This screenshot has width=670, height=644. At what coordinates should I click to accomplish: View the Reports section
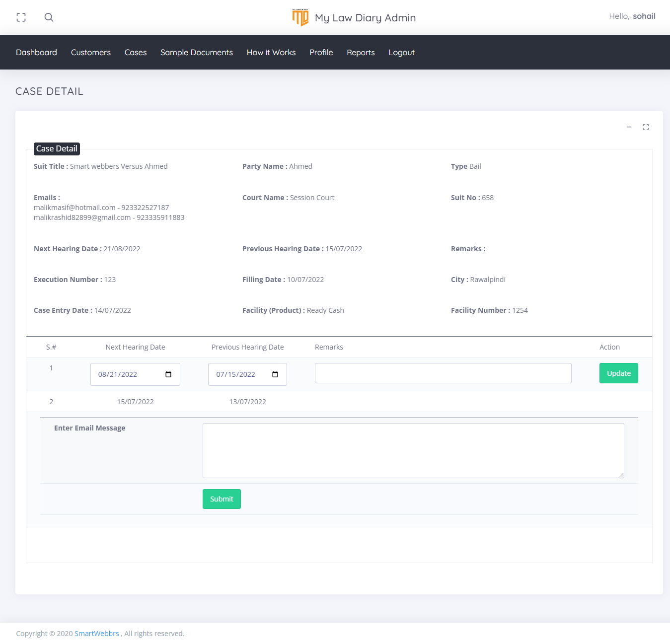click(x=361, y=52)
